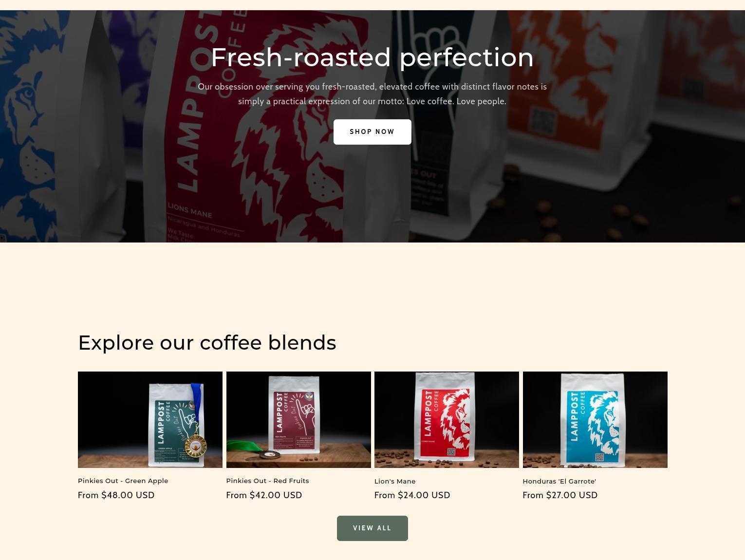Select the blue Honduras El Garrote thumbnail
The height and width of the screenshot is (560, 745).
[x=595, y=420]
